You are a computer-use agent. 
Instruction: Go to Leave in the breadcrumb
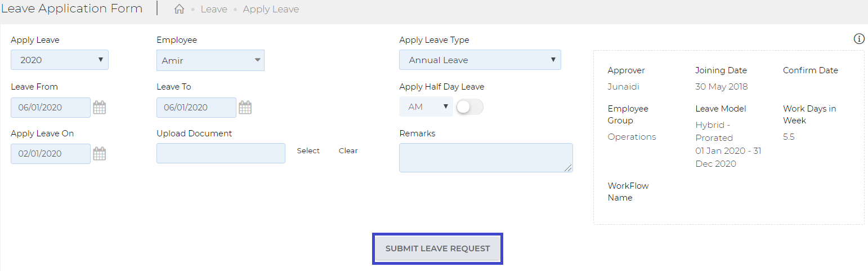[214, 9]
